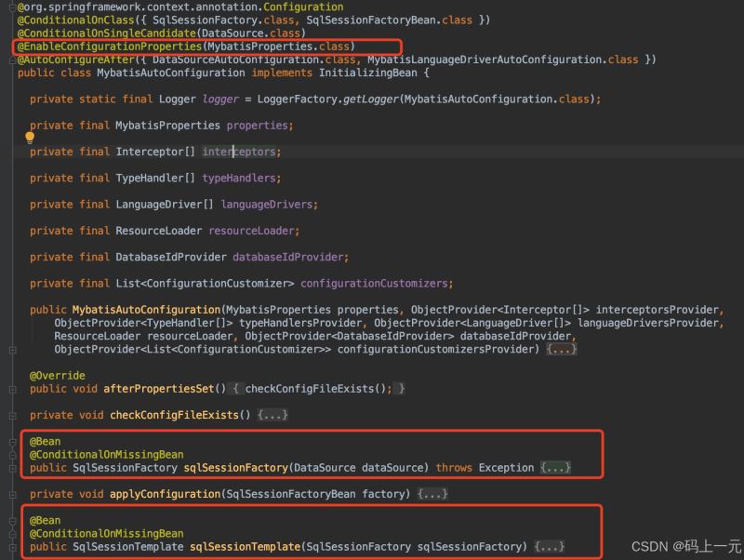The image size is (744, 560).
Task: Expand folded body of afterPropertiesSet with checkConfigFileExists call
Action: [x=316, y=389]
